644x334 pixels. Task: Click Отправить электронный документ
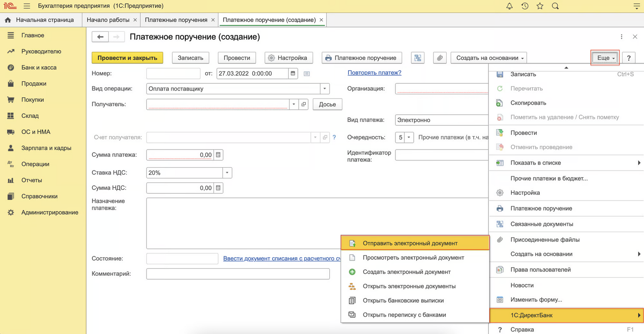tap(415, 243)
